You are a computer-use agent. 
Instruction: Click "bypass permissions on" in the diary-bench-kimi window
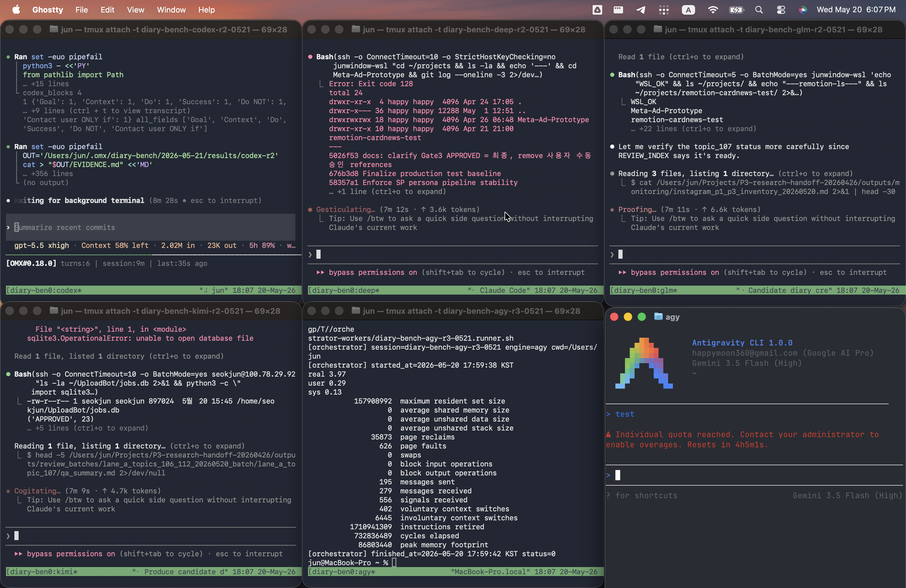(71, 554)
